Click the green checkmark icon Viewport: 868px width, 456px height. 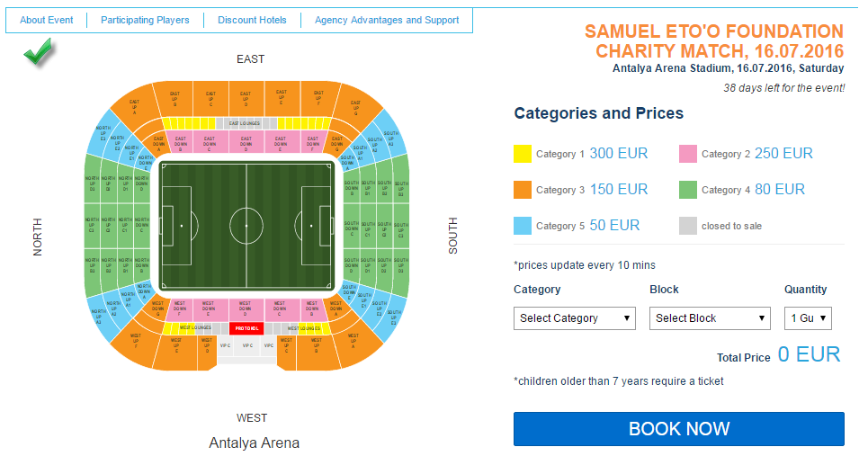pyautogui.click(x=38, y=51)
